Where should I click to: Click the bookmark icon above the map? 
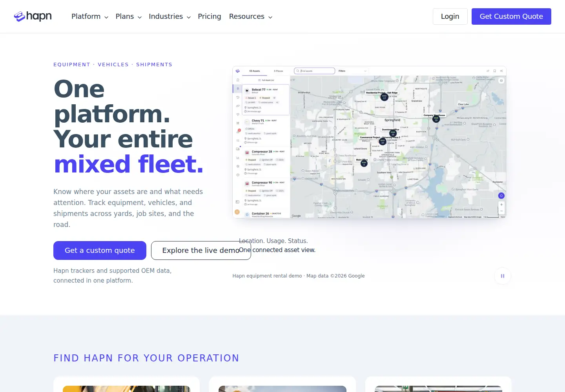tap(495, 71)
